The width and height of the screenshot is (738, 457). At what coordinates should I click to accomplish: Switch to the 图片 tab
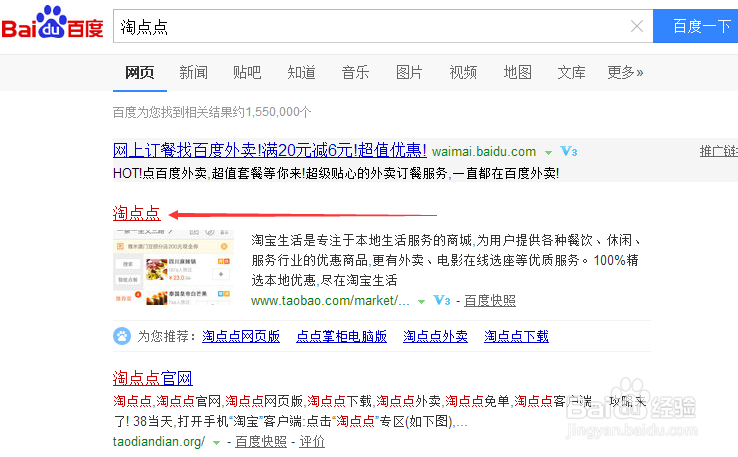[409, 72]
